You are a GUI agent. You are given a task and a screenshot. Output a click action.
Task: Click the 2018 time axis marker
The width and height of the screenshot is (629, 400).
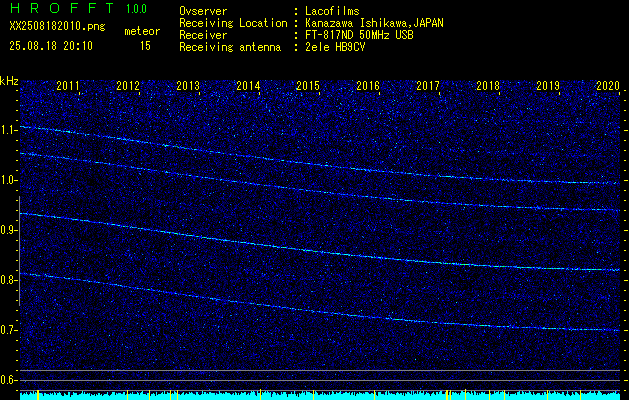pyautogui.click(x=488, y=85)
